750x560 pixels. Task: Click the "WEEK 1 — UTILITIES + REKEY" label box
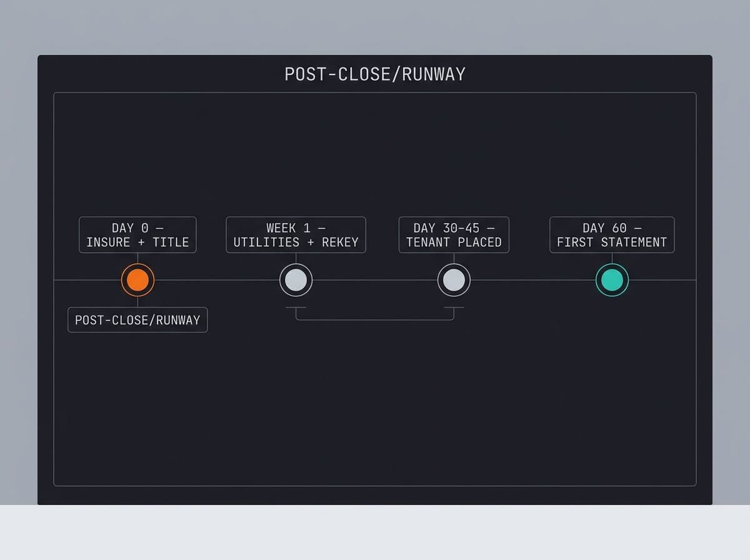(296, 235)
